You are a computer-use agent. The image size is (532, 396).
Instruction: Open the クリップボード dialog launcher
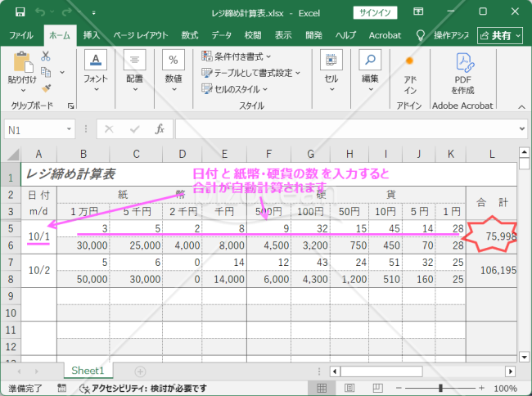point(70,106)
